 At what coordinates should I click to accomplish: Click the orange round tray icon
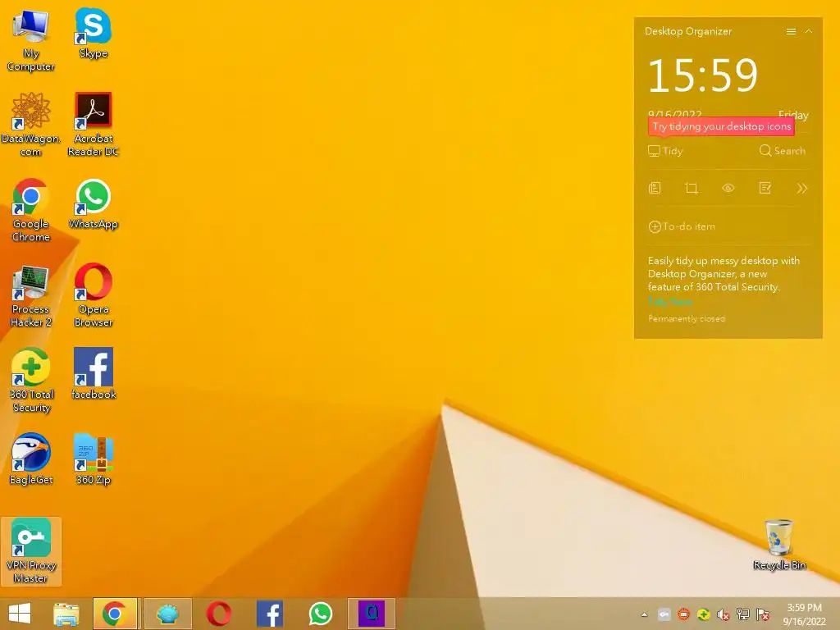683,615
